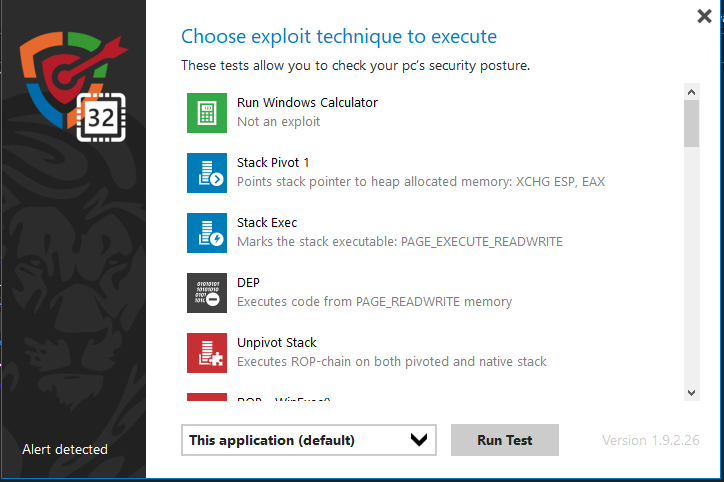Select the 'Run Windows Calculator' test entry
Screen dimensions: 724x482
click(307, 102)
